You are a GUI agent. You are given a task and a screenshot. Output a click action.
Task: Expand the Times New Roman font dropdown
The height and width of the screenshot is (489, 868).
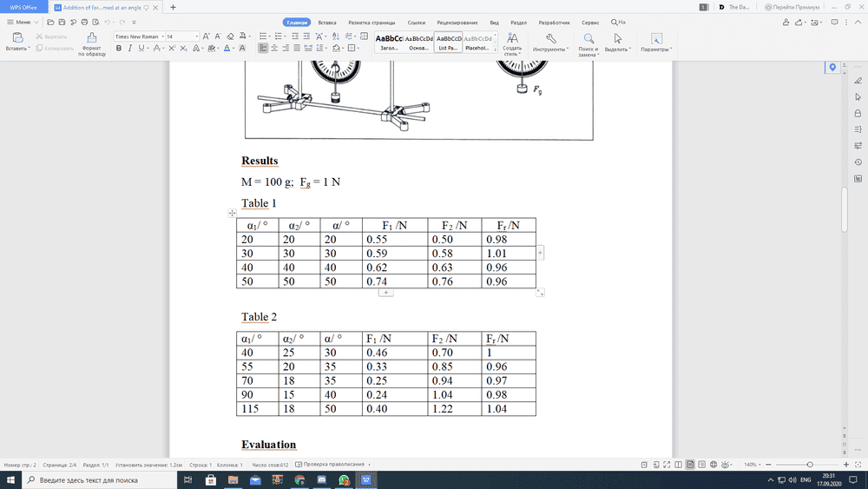click(x=161, y=36)
